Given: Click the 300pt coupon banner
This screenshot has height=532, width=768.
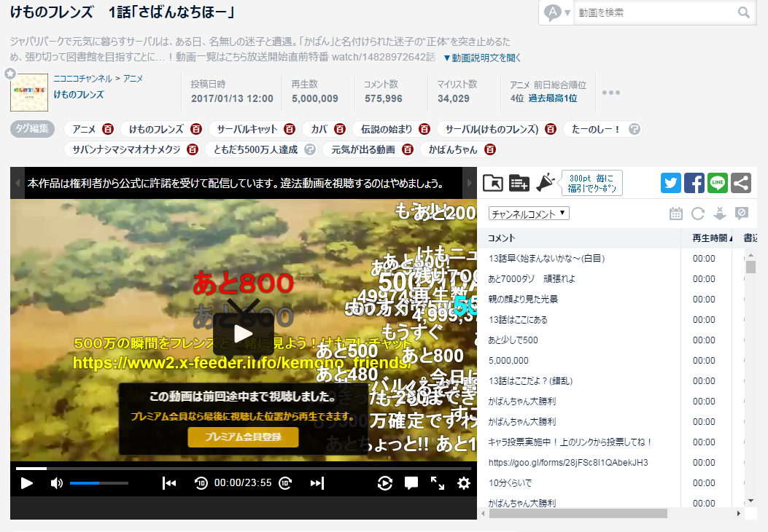Looking at the screenshot, I should pyautogui.click(x=591, y=183).
